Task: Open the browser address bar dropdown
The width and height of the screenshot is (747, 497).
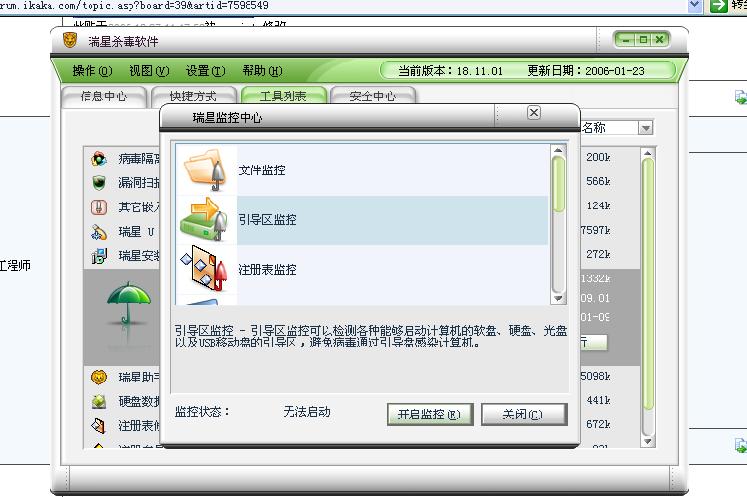Action: point(695,5)
